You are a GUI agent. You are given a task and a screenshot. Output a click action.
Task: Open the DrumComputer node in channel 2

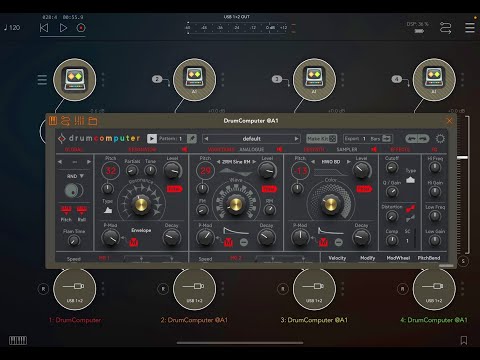coord(194,79)
